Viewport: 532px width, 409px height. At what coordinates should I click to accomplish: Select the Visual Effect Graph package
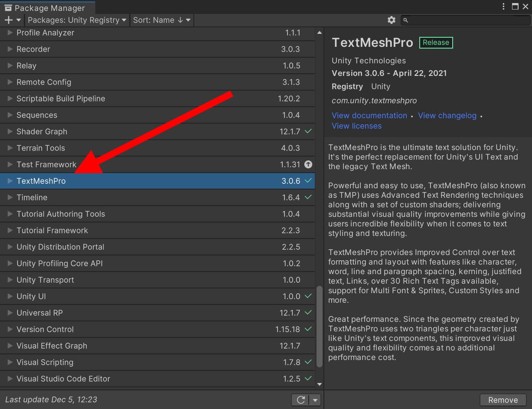pyautogui.click(x=157, y=346)
